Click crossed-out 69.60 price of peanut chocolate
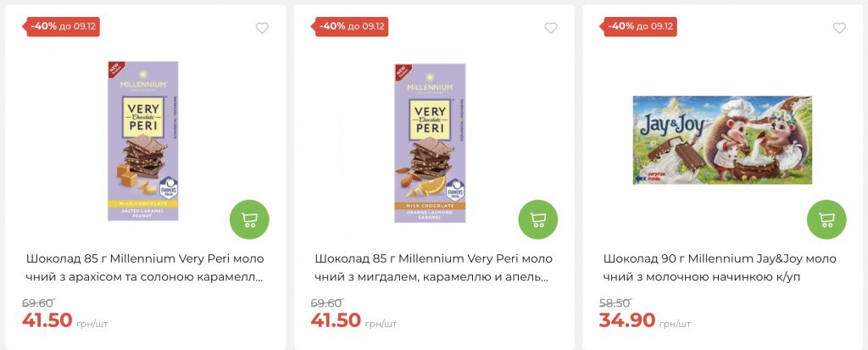Viewport: 868px width, 350px height. click(x=37, y=303)
